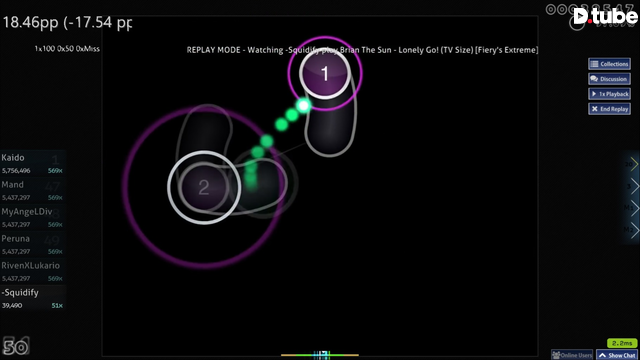Click hit circle number 1
The width and height of the screenshot is (640, 360).
[x=325, y=73]
